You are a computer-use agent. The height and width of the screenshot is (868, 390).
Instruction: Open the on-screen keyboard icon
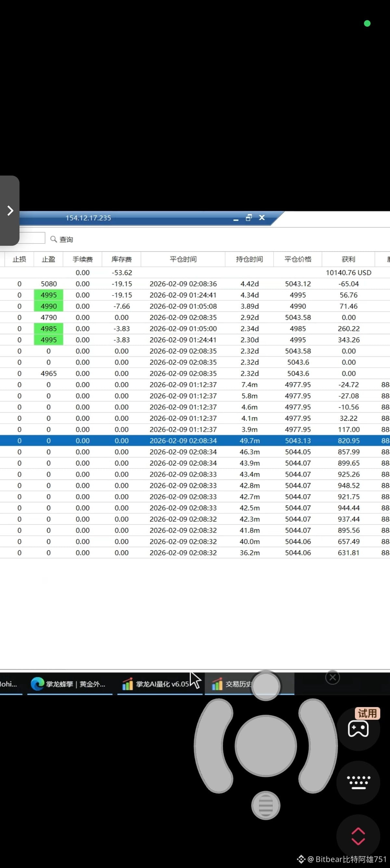pos(358,783)
